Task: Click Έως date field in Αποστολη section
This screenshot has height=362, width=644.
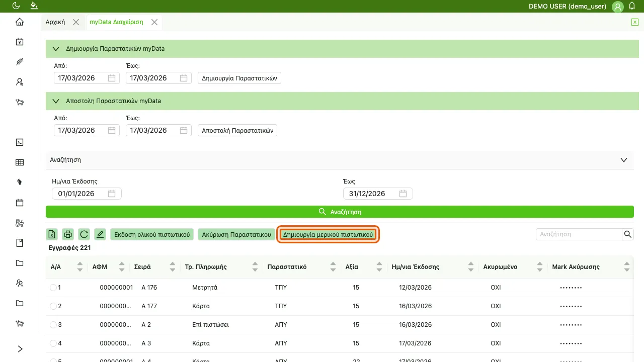Action: click(x=159, y=130)
